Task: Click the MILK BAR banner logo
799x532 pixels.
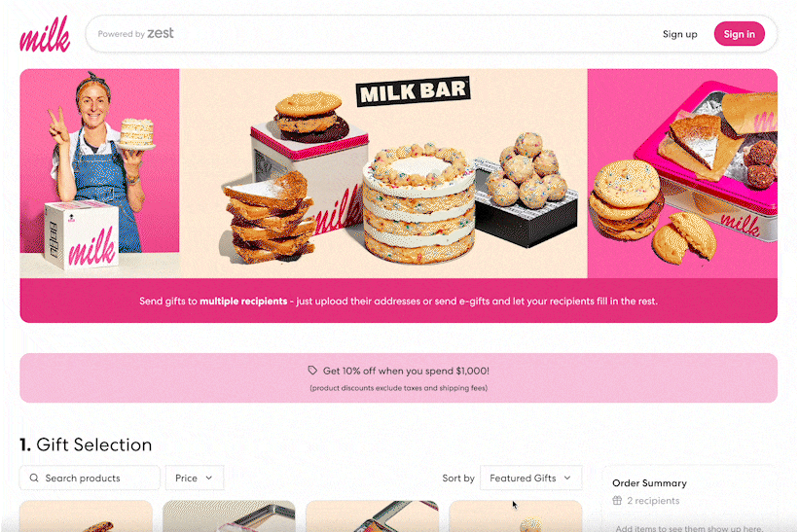Action: click(413, 91)
